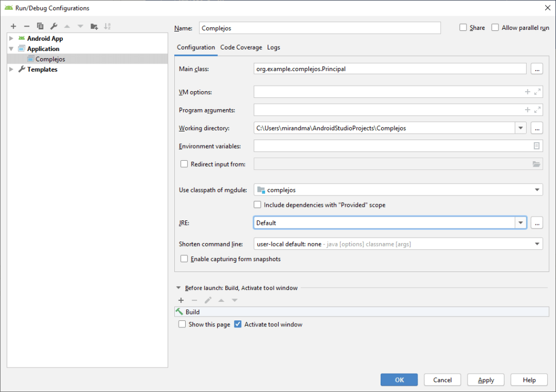The image size is (556, 392).
Task: Click the Add New Configuration plus icon
Action: (14, 26)
